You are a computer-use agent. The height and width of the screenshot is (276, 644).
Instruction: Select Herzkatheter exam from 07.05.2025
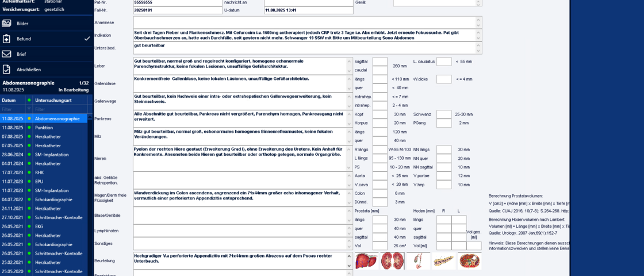44,146
